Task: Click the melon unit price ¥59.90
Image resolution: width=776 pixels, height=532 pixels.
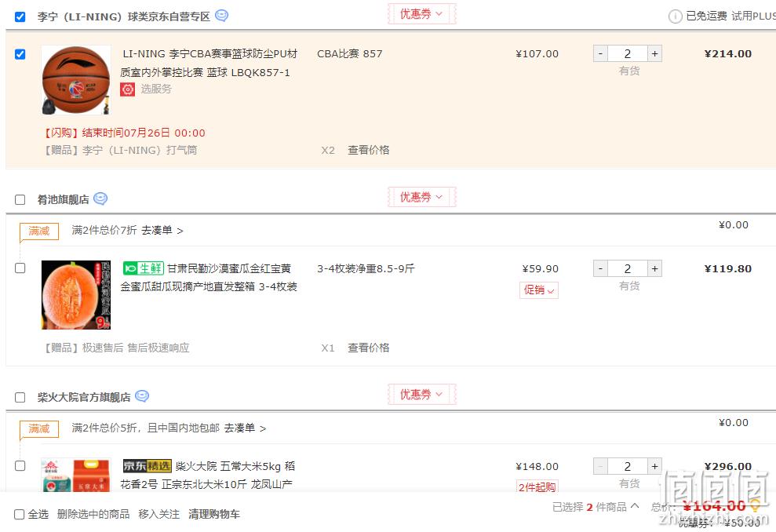Action: 541,268
